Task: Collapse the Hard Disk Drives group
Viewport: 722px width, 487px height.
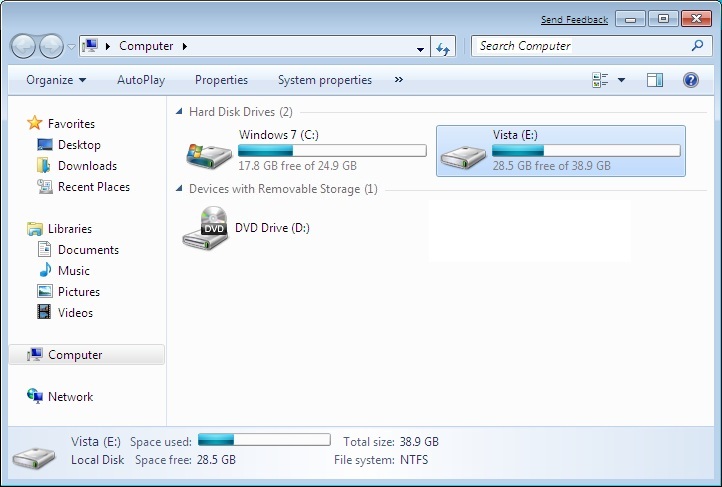Action: point(179,111)
